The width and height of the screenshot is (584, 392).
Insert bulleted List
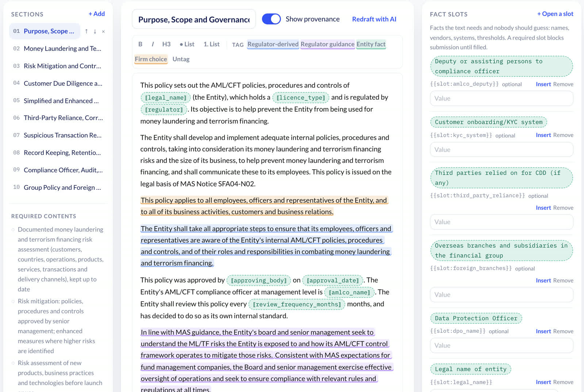click(x=187, y=44)
